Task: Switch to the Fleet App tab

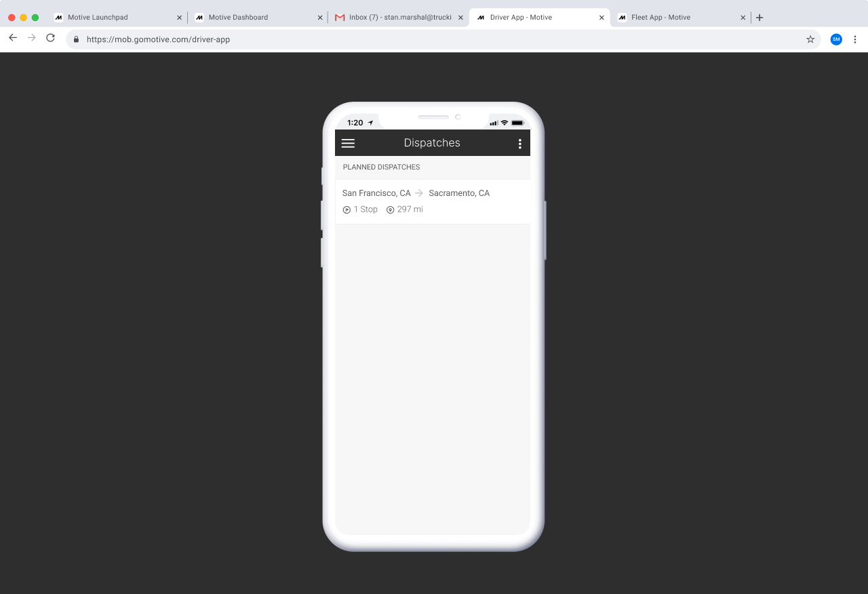Action: click(661, 17)
